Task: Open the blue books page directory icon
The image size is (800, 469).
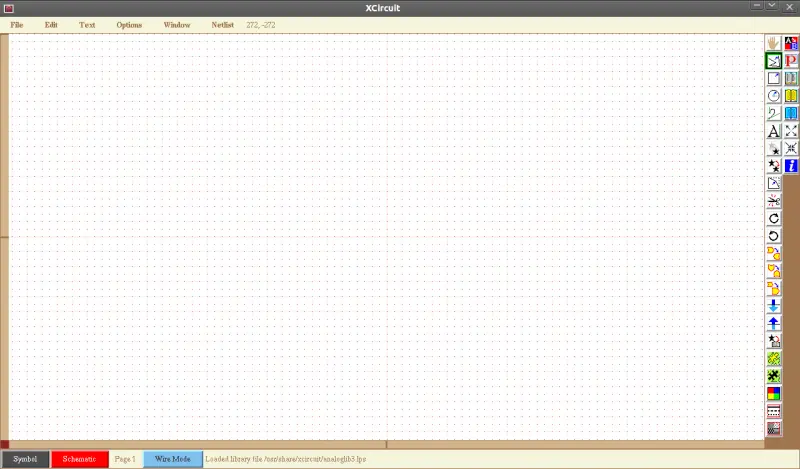Action: [791, 113]
